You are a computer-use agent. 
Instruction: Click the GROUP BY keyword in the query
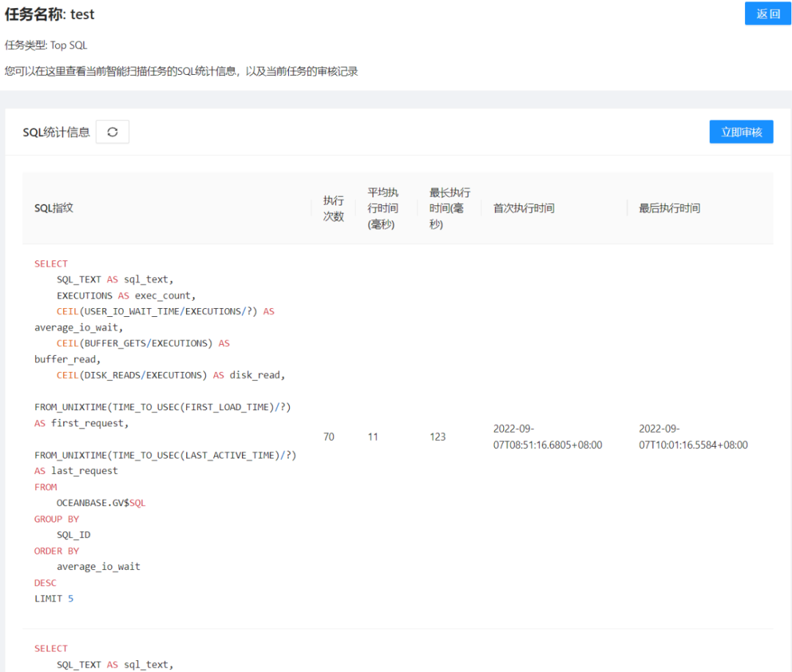point(56,519)
